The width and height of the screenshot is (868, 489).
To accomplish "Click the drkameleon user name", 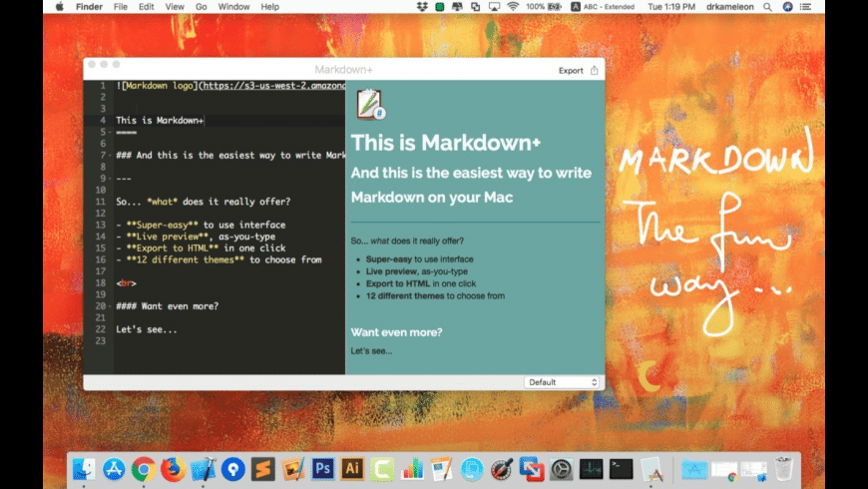I will click(729, 7).
